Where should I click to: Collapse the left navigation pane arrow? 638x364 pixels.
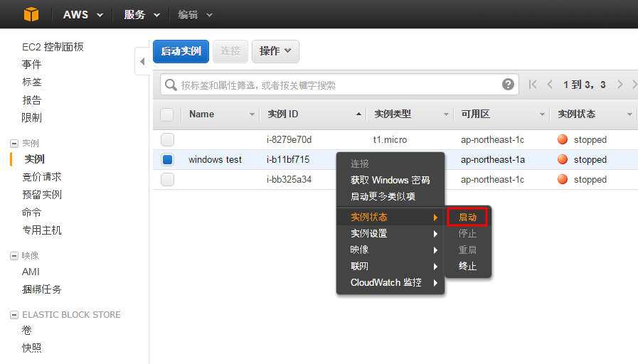[x=142, y=61]
